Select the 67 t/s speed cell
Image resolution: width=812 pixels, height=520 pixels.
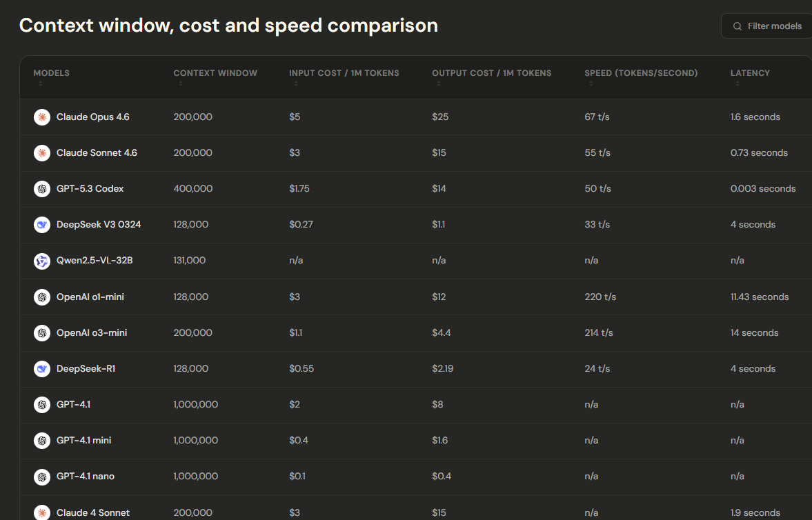pos(597,117)
